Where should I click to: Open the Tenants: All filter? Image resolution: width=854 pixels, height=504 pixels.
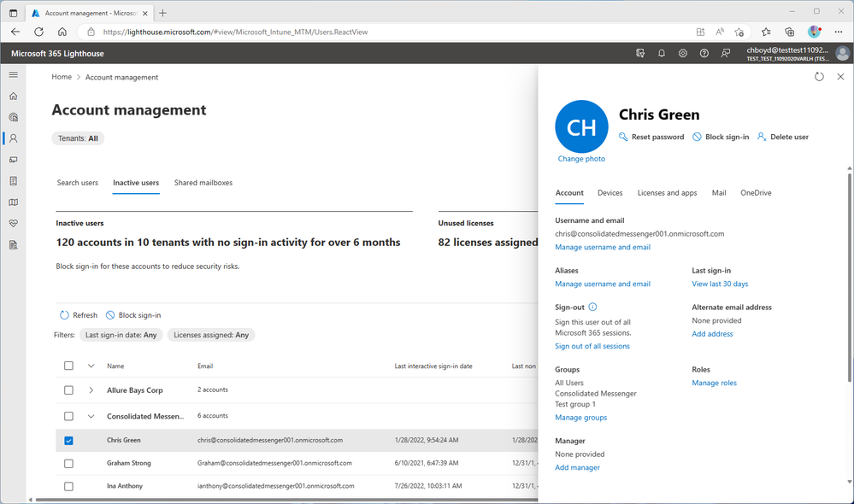tap(78, 138)
